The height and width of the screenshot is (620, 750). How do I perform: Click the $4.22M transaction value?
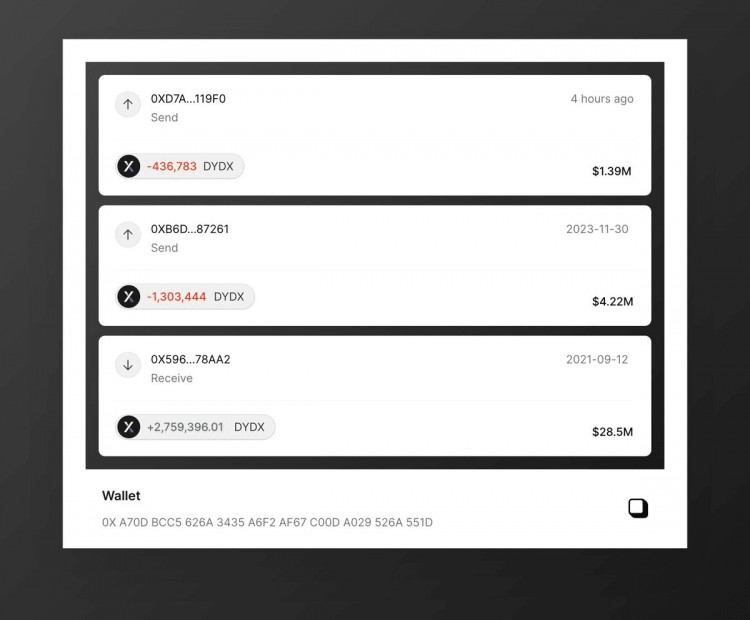[613, 301]
